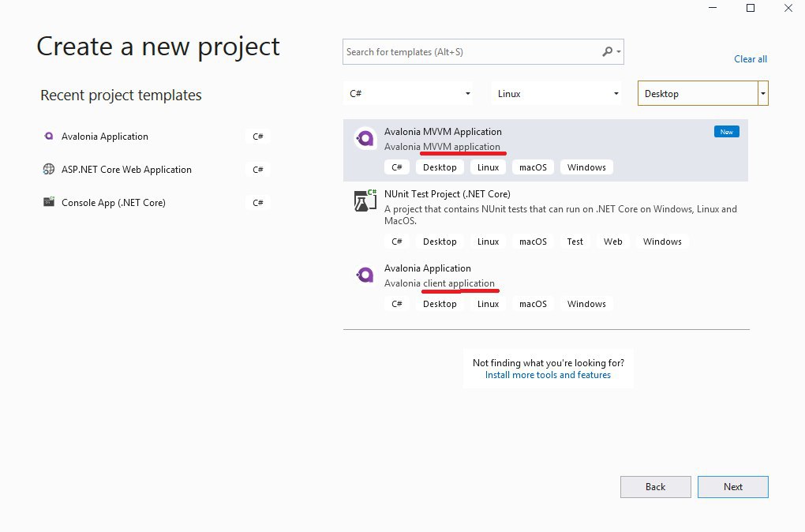Click Desktop tag under Avalonia client application
The width and height of the screenshot is (805, 532).
coord(440,304)
